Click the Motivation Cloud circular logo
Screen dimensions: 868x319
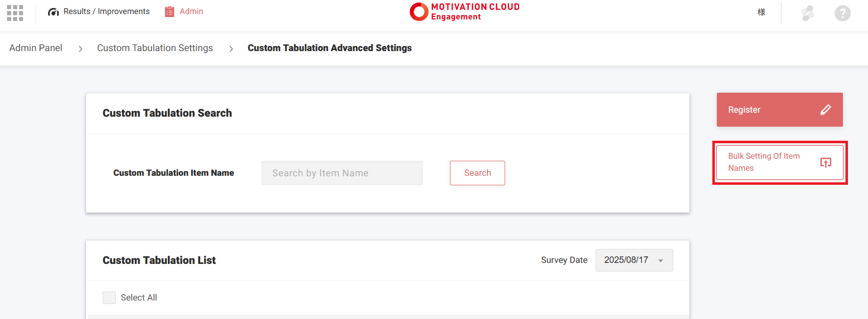(418, 12)
